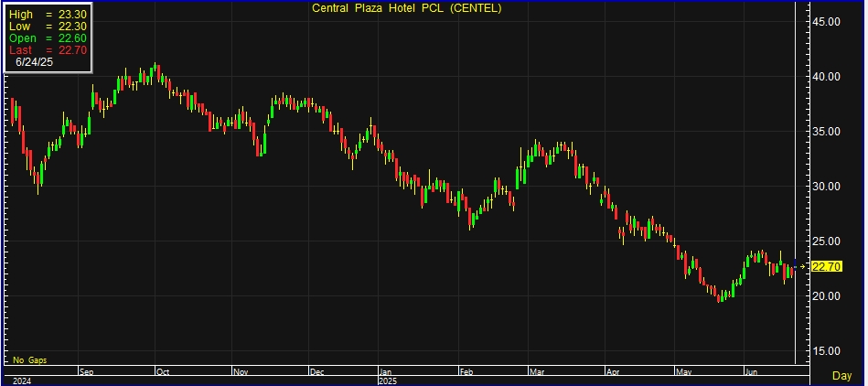Click the 20.00 price axis label
The image size is (868, 386).
tap(827, 296)
